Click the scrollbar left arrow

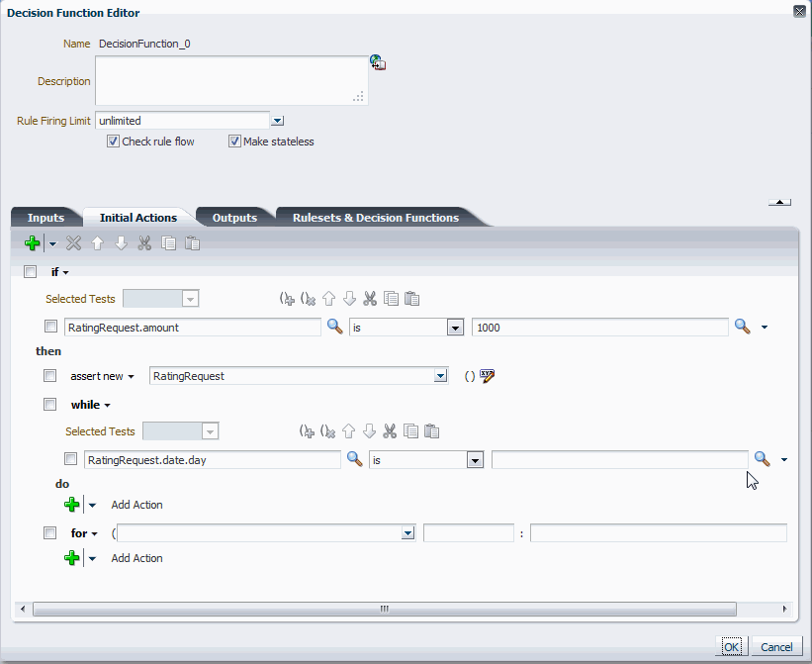[23, 609]
